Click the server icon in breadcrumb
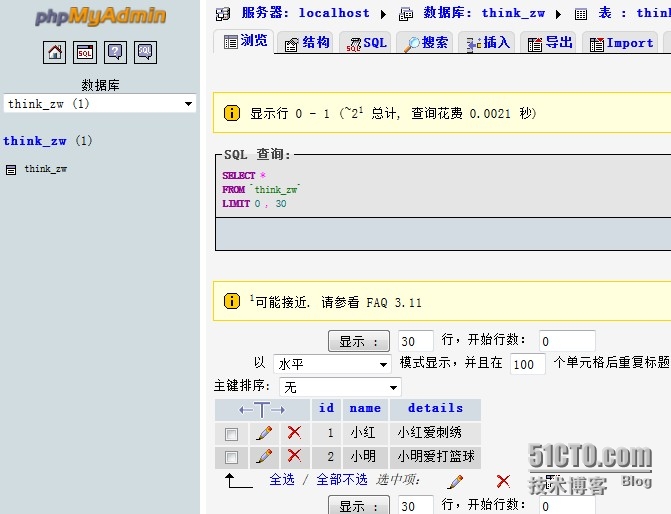Image resolution: width=671 pixels, height=514 pixels. tap(223, 14)
